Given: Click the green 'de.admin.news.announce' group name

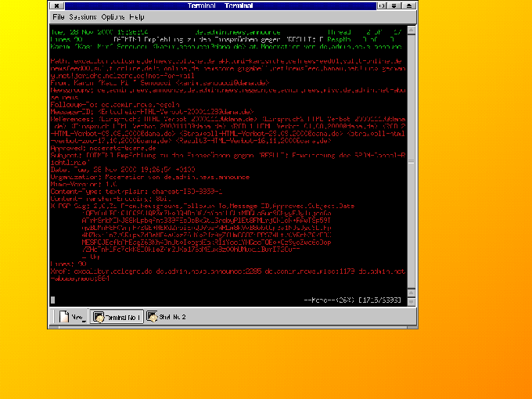Looking at the screenshot, I should pos(238,32).
